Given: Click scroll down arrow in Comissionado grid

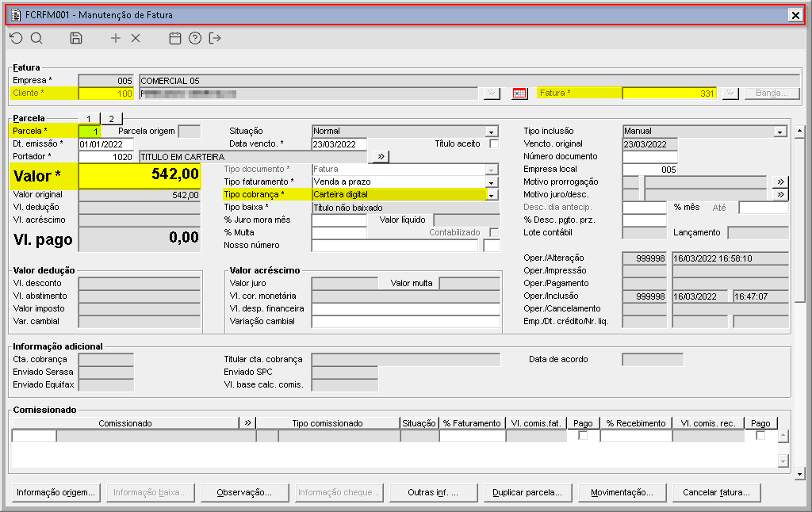Looking at the screenshot, I should pos(783,460).
